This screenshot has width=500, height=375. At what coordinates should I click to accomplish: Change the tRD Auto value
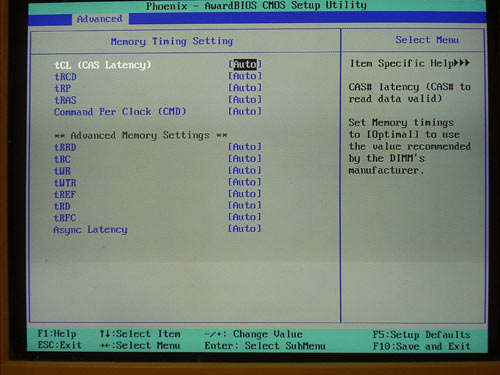click(245, 205)
